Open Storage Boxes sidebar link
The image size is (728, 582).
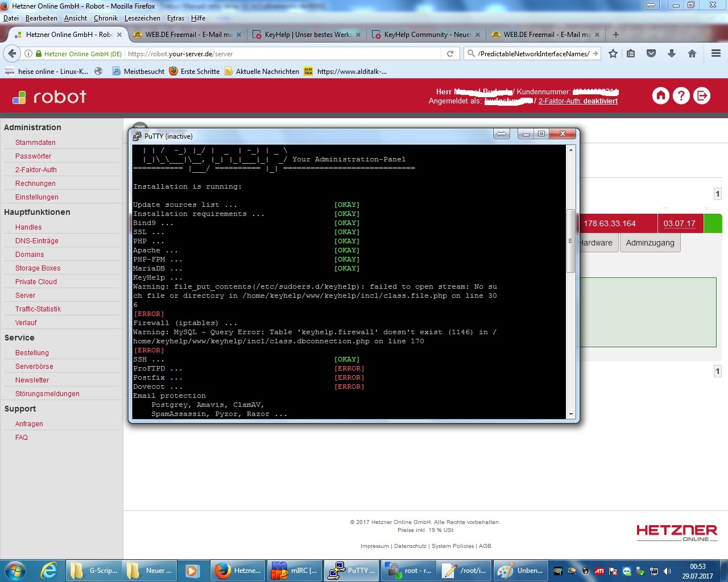tap(38, 268)
